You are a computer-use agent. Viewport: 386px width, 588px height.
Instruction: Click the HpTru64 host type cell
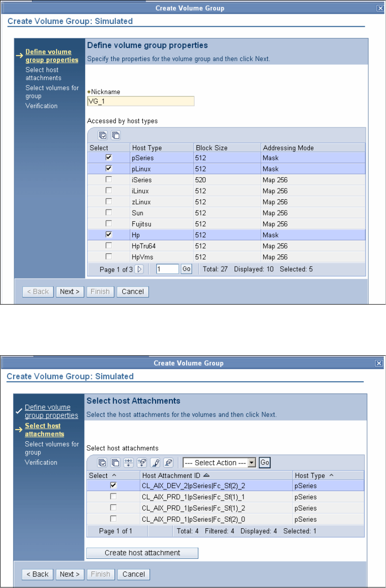162,246
